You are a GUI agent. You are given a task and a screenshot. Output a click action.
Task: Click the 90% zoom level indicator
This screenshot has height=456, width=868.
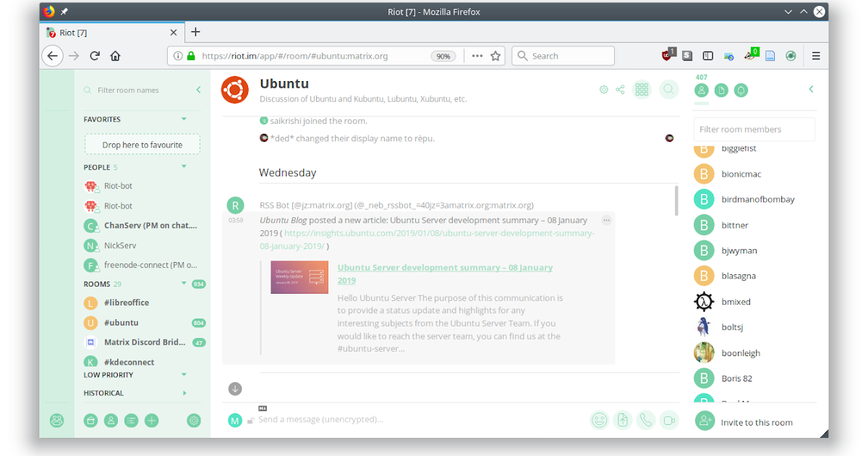(443, 56)
